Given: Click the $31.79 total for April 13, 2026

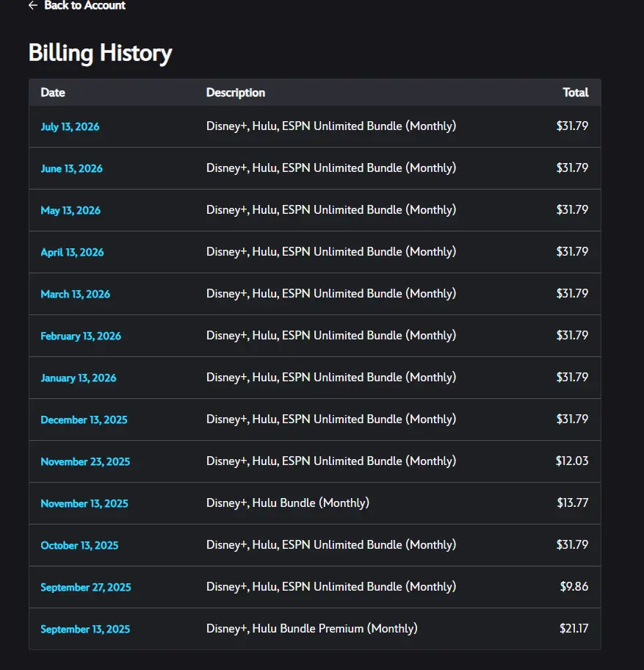Looking at the screenshot, I should click(x=572, y=251).
